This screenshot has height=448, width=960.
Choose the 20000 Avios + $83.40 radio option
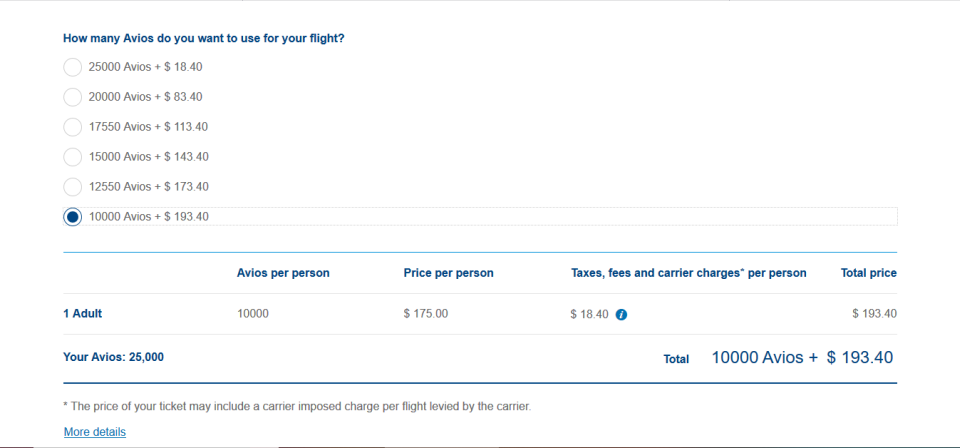tap(72, 97)
